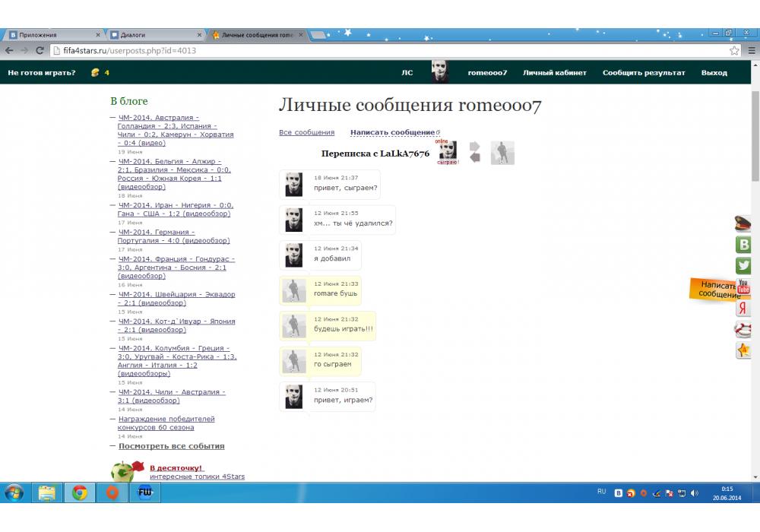Image resolution: width=760 pixels, height=532 pixels.
Task: Open 'Личный кабинет' in top menu
Action: click(x=555, y=73)
